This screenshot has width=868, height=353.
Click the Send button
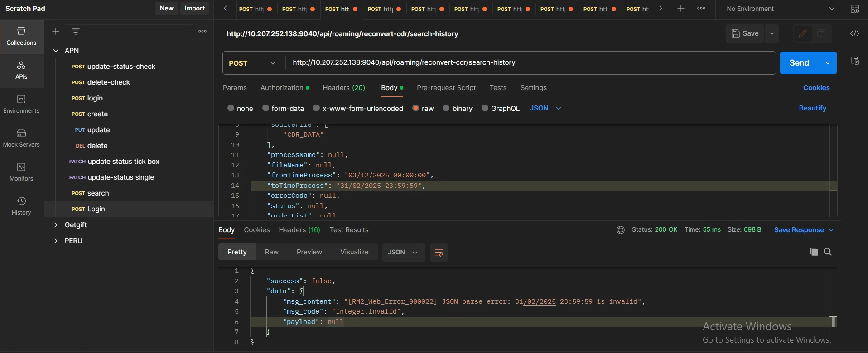tap(799, 63)
